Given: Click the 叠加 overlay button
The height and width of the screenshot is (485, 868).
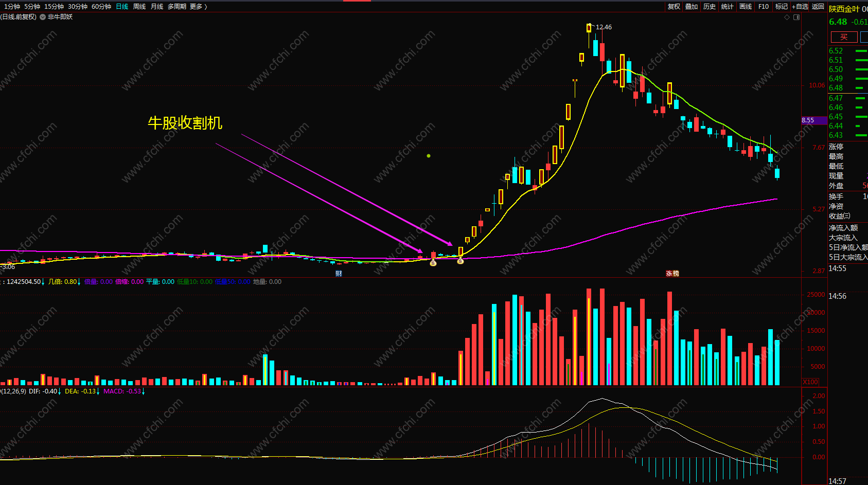Looking at the screenshot, I should click(x=692, y=7).
